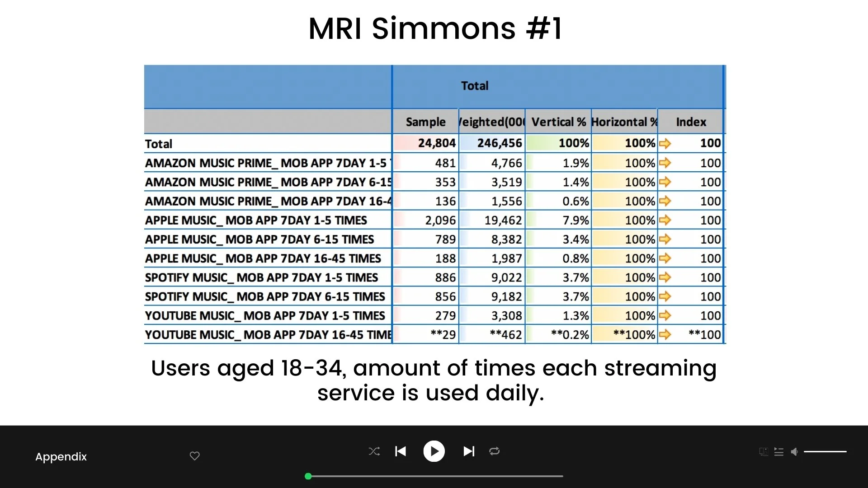Open the connect to devices icon
868x488 pixels.
point(764,451)
